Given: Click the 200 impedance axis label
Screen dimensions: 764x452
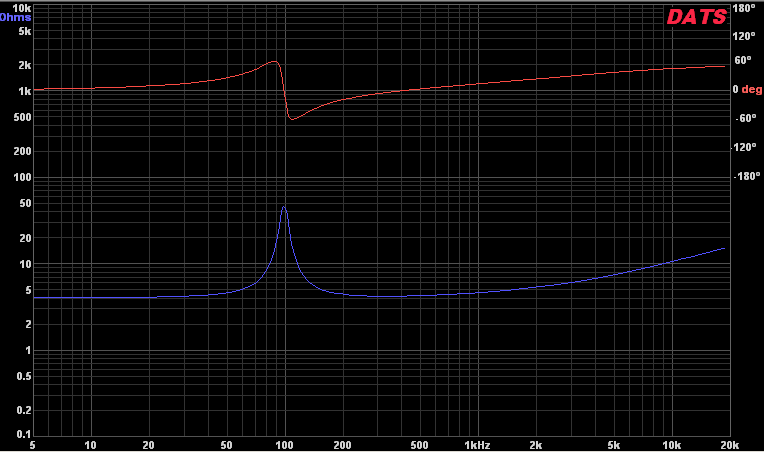Looking at the screenshot, I should click(x=22, y=151).
